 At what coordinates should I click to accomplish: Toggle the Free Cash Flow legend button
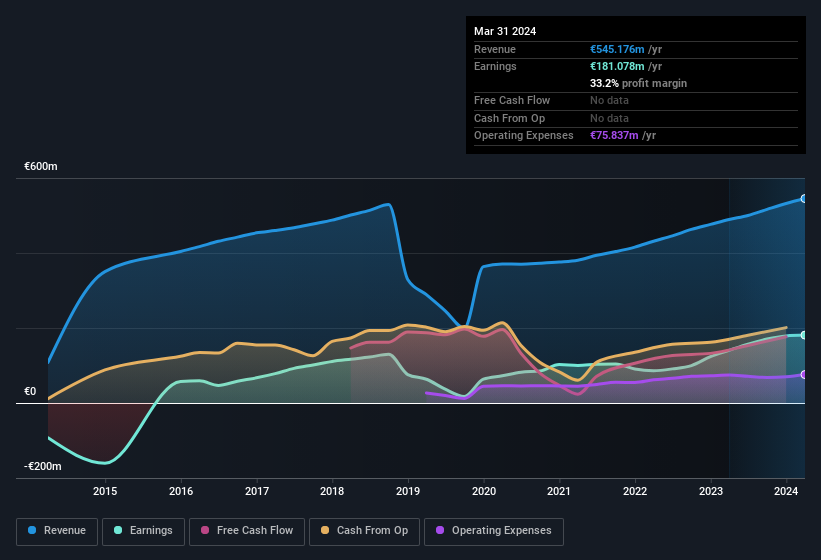[x=247, y=531]
